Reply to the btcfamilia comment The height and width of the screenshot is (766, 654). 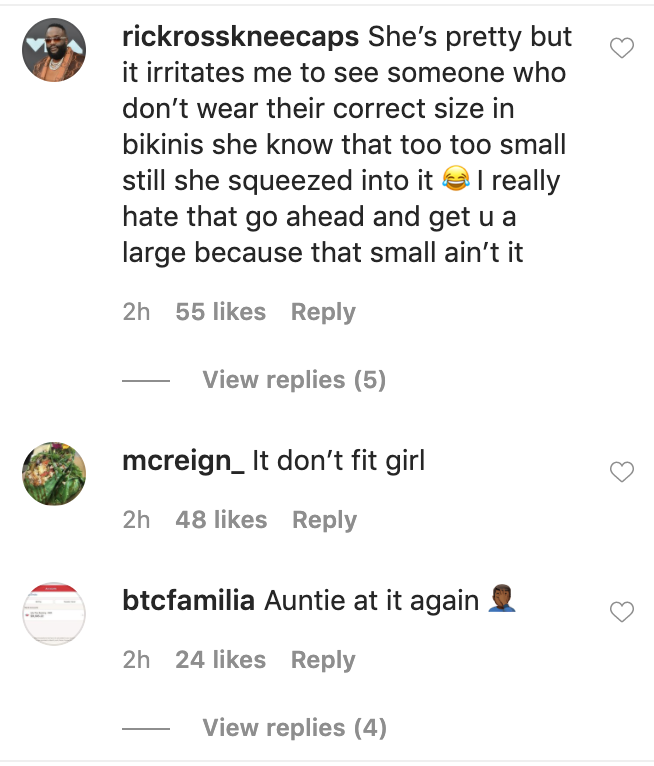click(323, 660)
